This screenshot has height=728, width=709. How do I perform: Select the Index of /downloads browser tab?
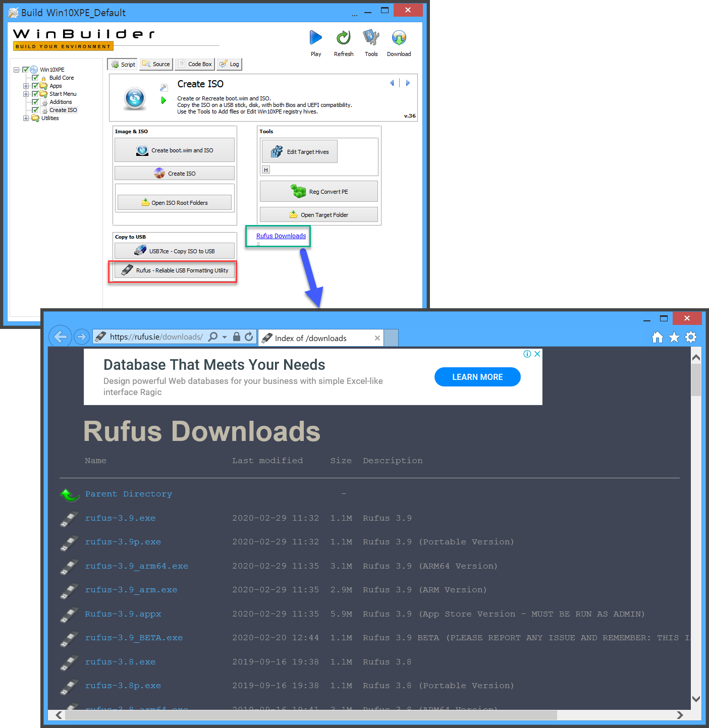pyautogui.click(x=321, y=338)
